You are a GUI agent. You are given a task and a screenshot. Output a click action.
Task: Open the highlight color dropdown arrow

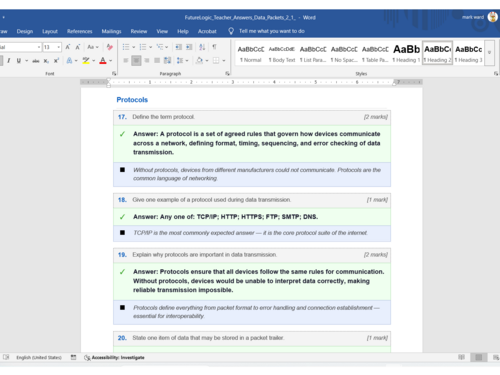[x=94, y=61]
